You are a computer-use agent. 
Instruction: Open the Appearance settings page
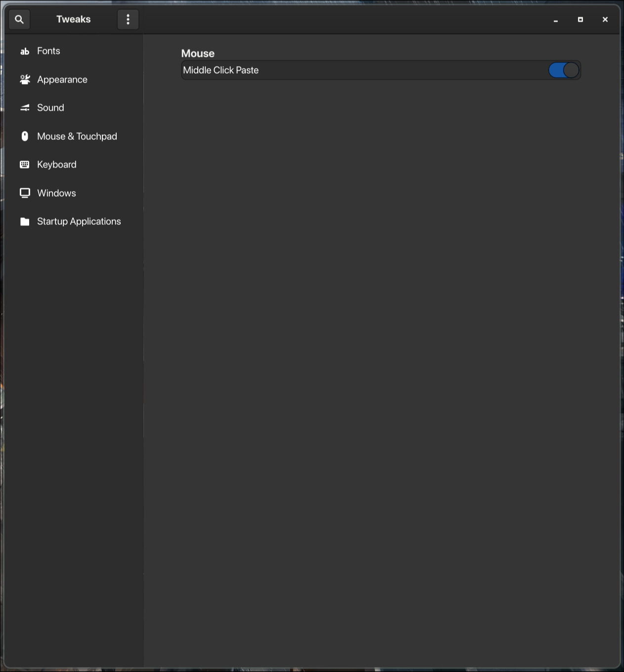click(x=62, y=79)
